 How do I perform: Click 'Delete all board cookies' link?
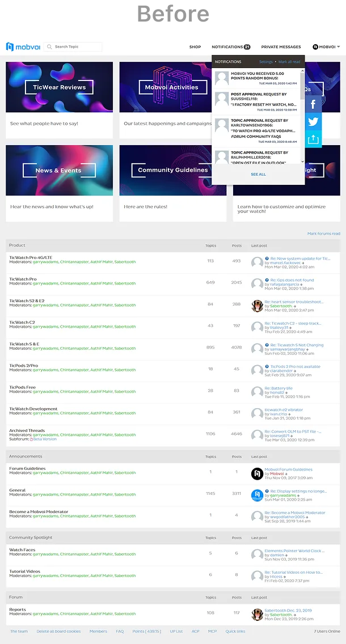(58, 632)
